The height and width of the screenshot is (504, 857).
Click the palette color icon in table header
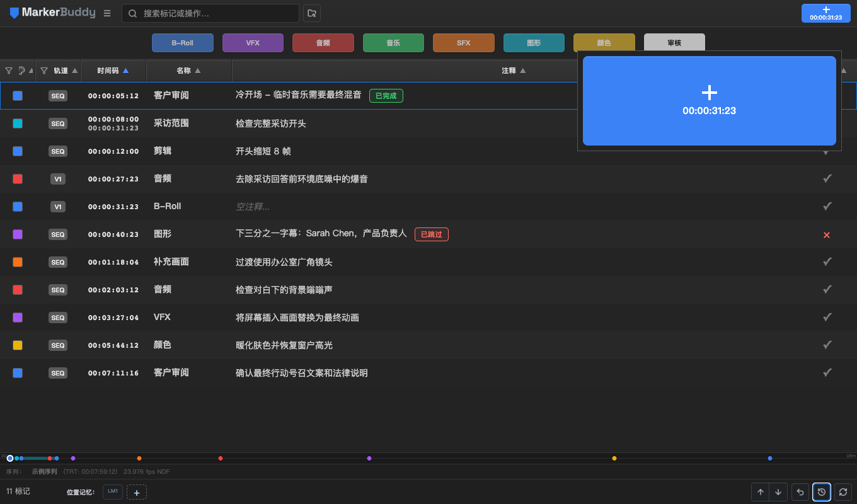pos(21,71)
